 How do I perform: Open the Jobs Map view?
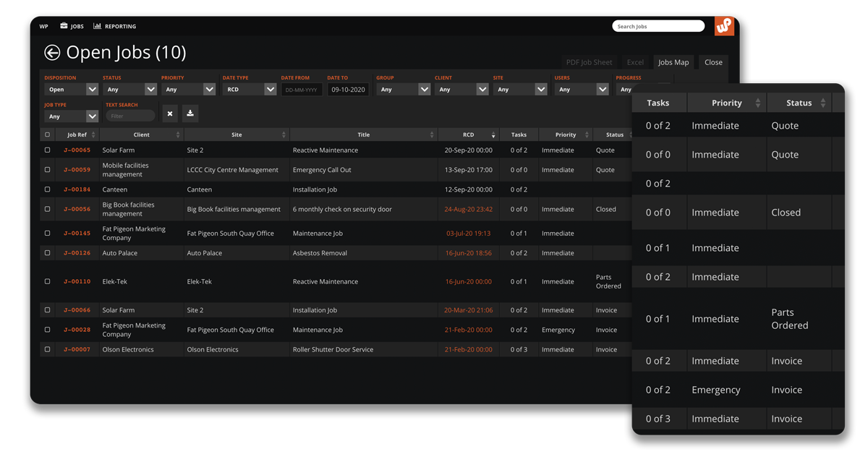click(673, 62)
